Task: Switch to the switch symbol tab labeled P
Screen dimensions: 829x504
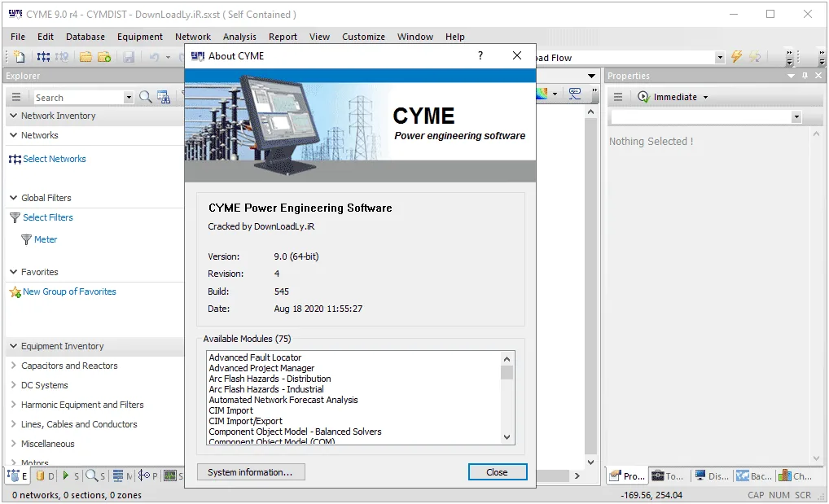Action: pos(148,476)
